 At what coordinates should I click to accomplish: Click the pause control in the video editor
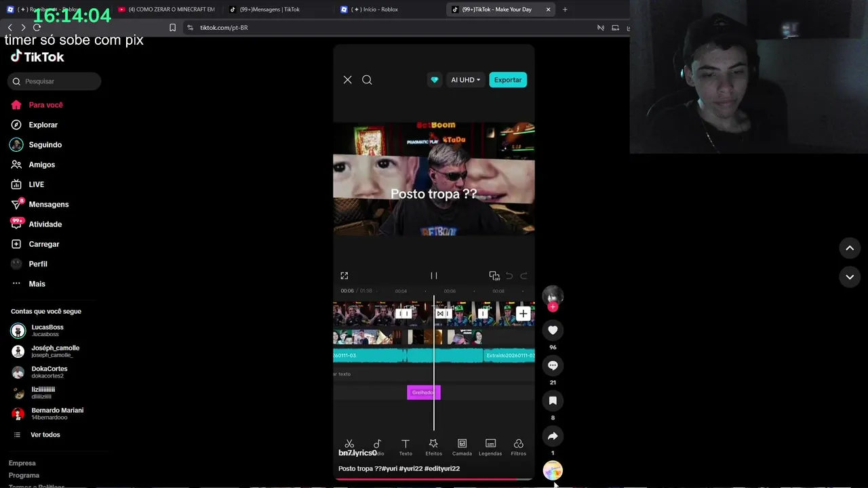pos(434,276)
